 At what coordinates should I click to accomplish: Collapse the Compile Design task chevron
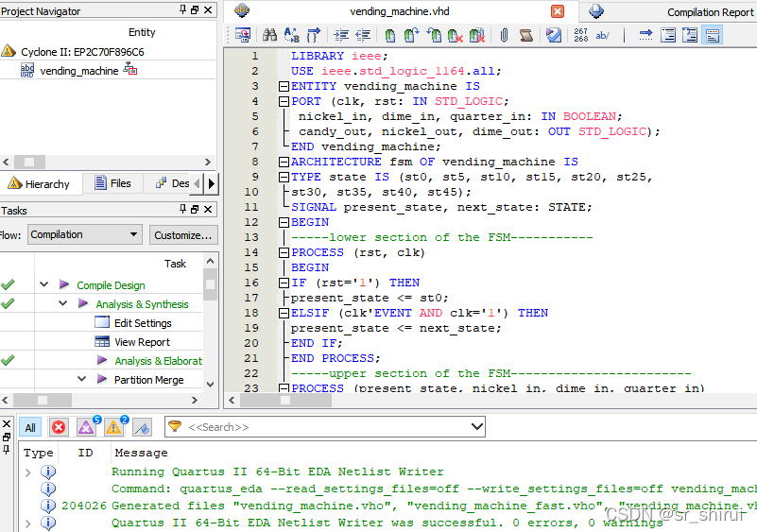pyautogui.click(x=43, y=284)
